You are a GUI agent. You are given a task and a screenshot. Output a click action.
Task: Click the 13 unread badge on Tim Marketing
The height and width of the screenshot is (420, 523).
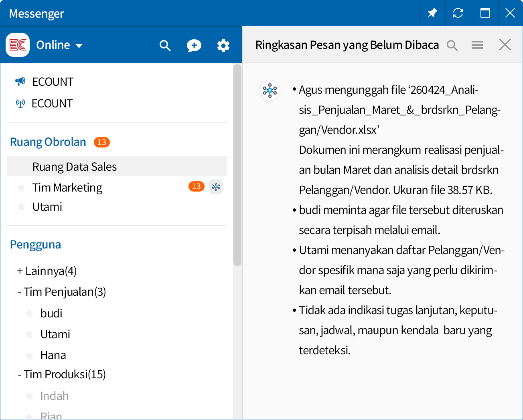coord(196,186)
